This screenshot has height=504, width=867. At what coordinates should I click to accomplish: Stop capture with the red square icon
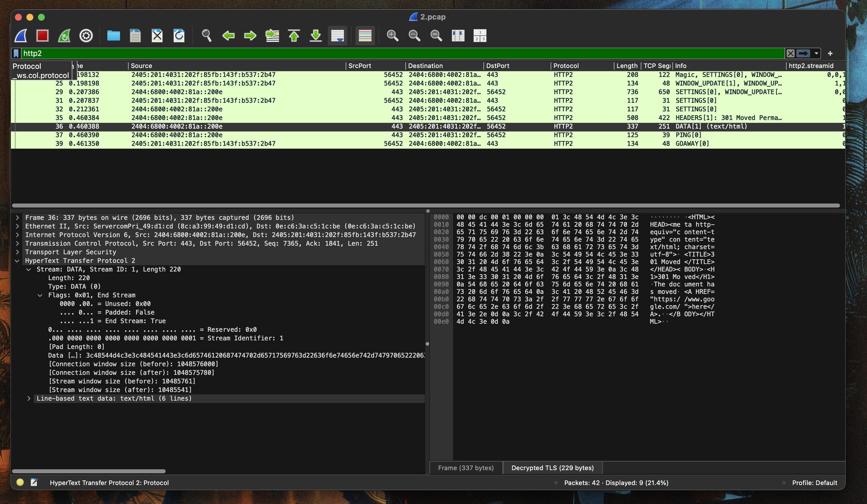42,36
